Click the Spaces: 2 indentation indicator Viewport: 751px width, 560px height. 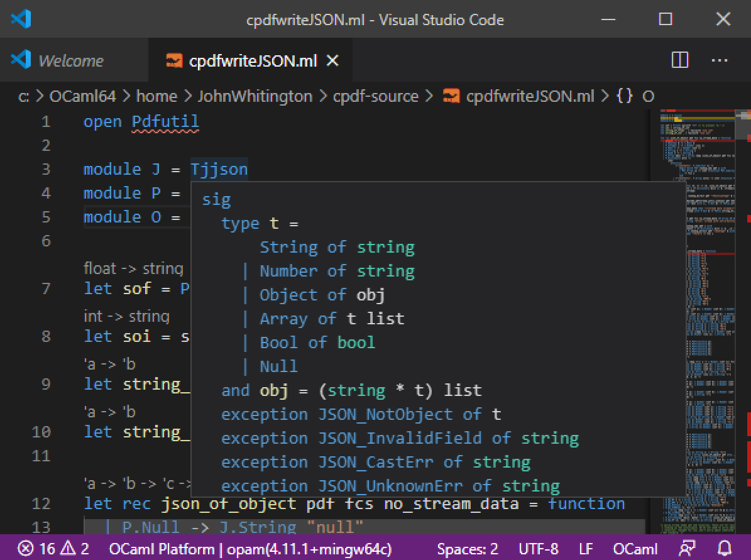(468, 549)
